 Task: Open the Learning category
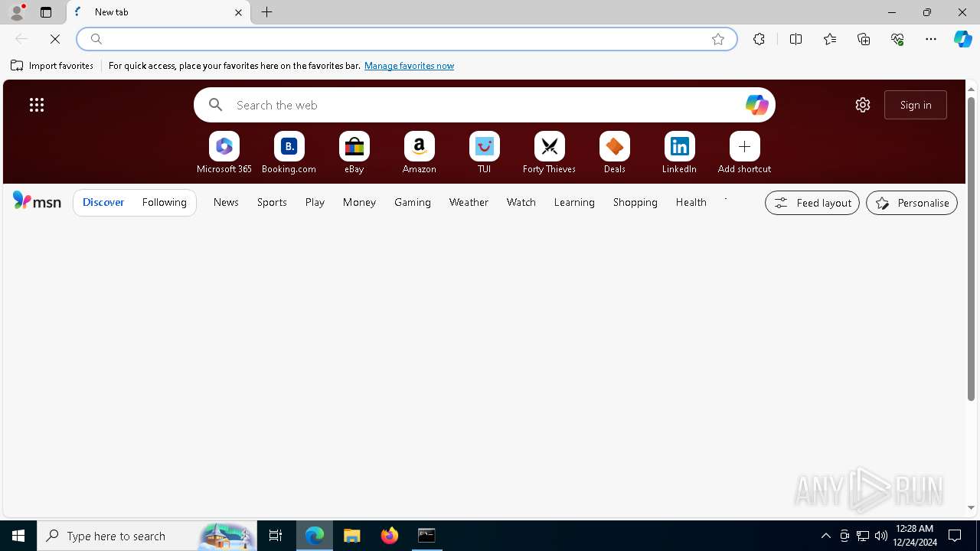point(574,202)
